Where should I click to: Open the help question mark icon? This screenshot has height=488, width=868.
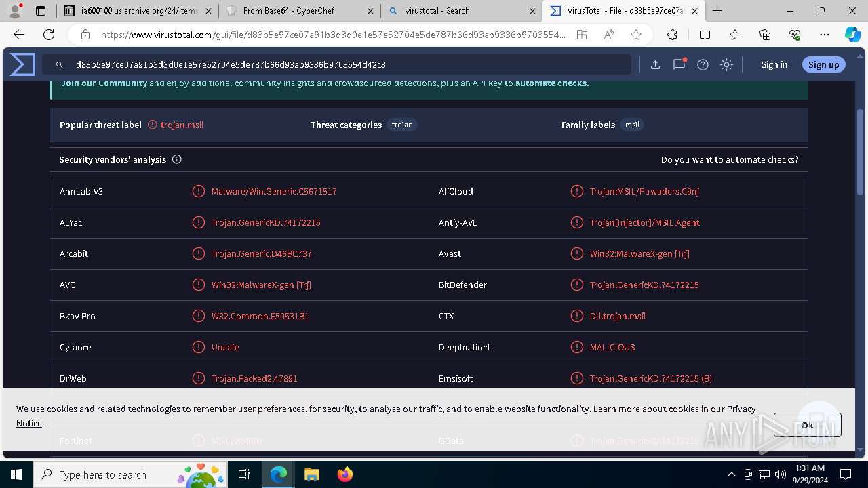(x=703, y=65)
